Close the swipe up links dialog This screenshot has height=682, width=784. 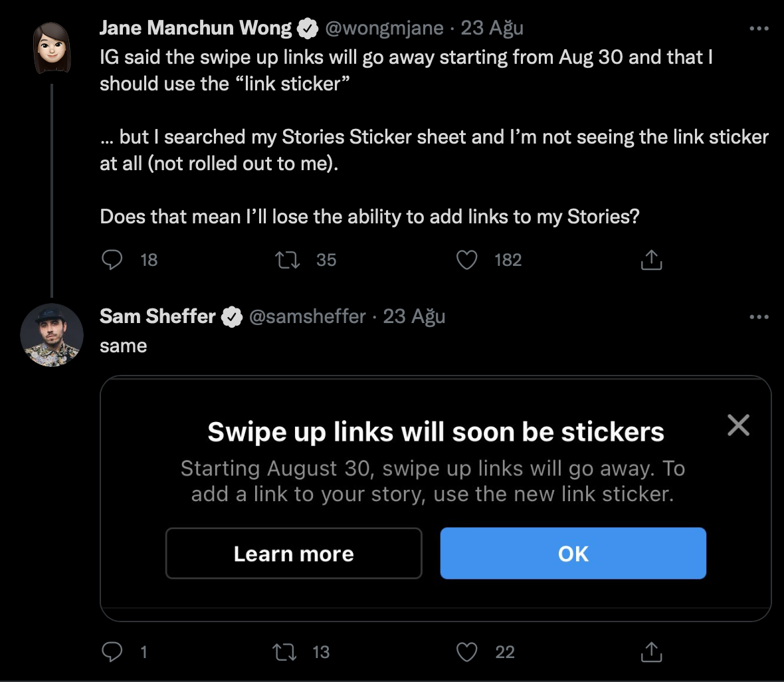738,425
